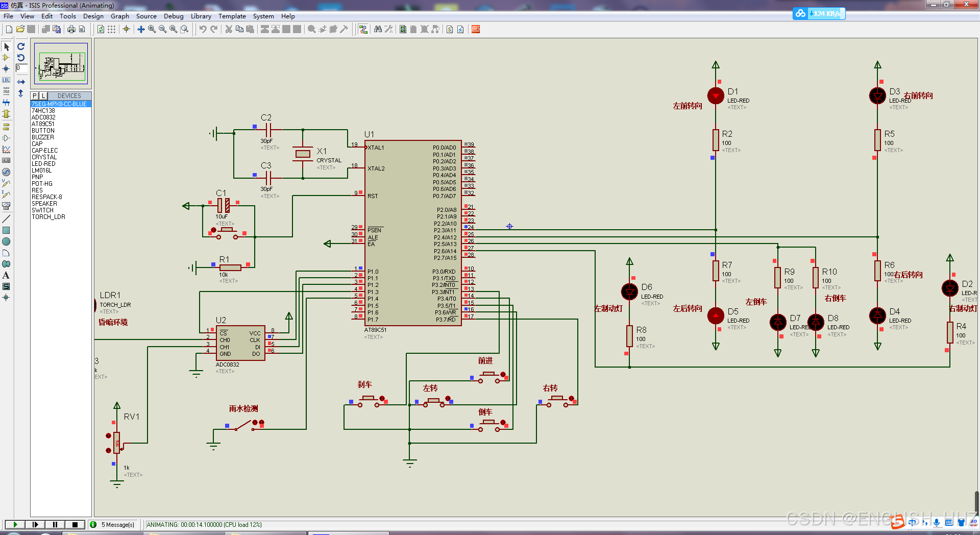Select the text script mode

click(x=6, y=91)
